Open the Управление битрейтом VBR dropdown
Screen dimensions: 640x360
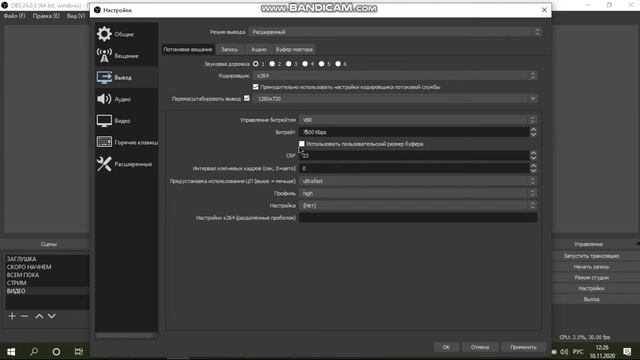[x=418, y=120]
